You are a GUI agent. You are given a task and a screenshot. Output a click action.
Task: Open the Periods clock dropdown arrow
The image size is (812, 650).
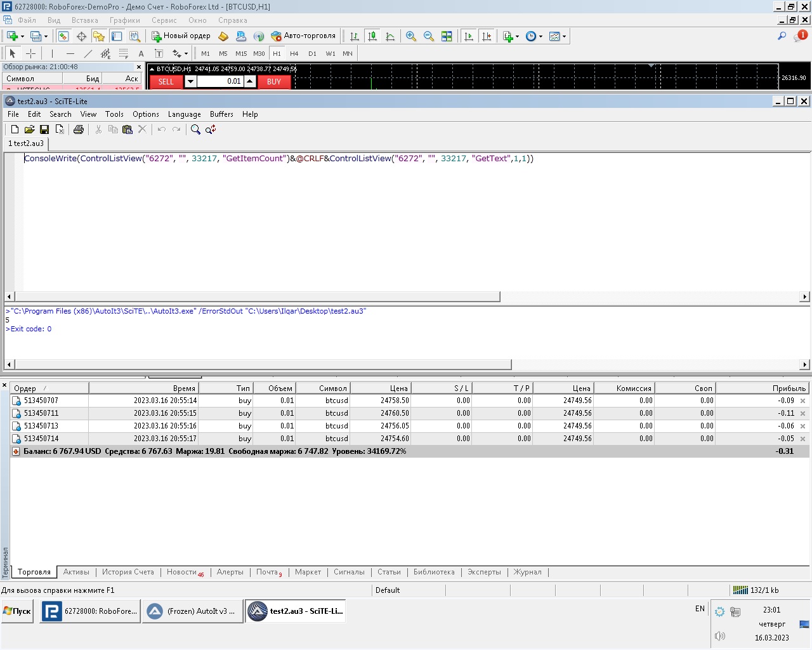point(540,36)
